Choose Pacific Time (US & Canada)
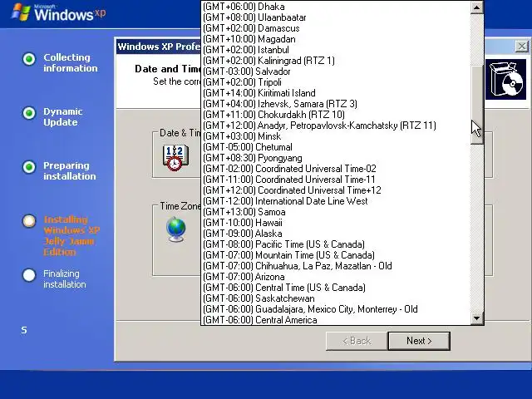Viewport: 532px width, 399px height. point(336,244)
